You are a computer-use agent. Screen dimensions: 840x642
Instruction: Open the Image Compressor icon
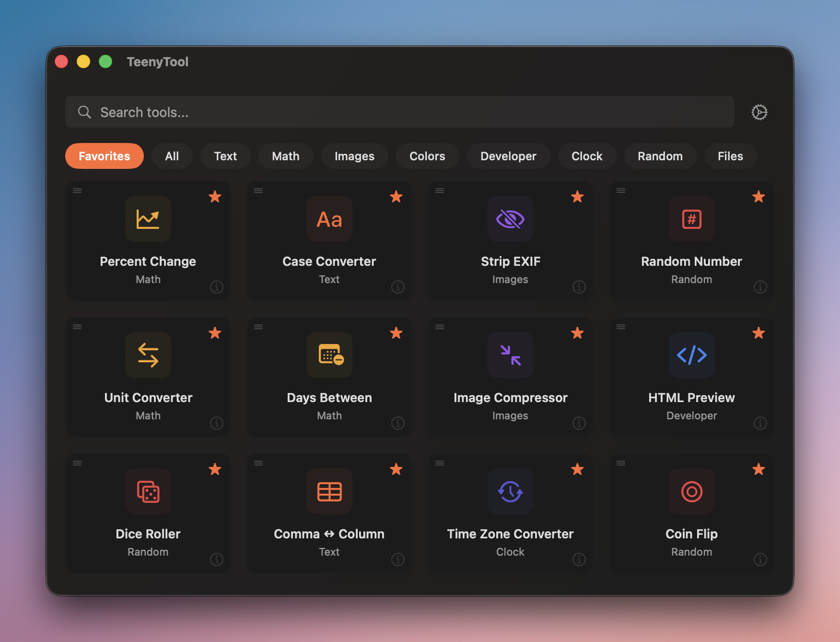pyautogui.click(x=510, y=355)
